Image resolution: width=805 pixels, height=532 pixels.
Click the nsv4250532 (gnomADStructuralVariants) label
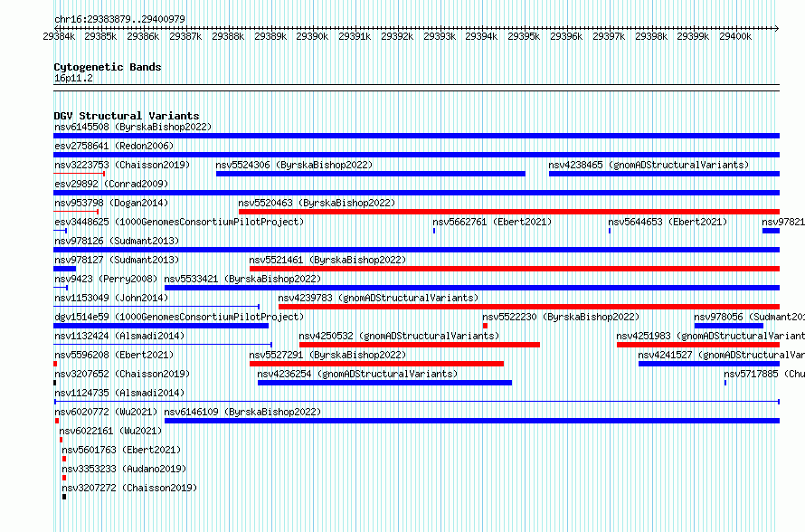[x=400, y=336]
